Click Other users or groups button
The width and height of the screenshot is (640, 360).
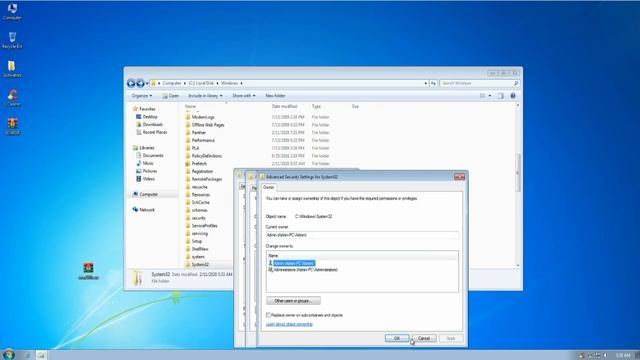click(x=293, y=301)
